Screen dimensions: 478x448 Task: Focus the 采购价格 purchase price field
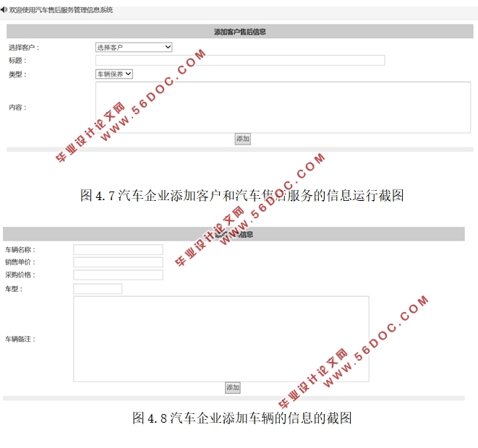[x=118, y=275]
